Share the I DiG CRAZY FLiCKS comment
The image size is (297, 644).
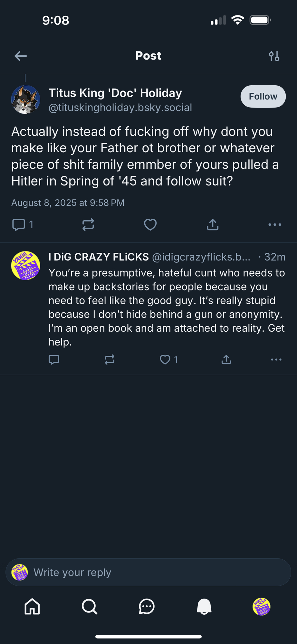[x=226, y=359]
